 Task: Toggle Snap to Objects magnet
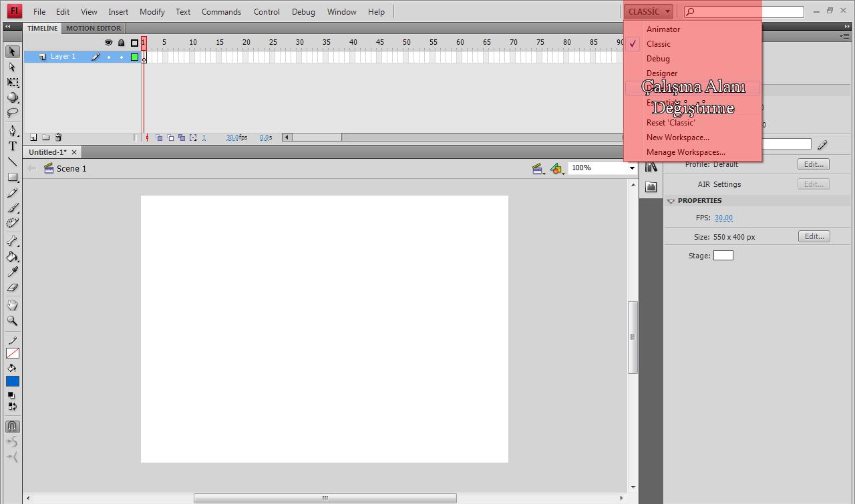(12, 427)
